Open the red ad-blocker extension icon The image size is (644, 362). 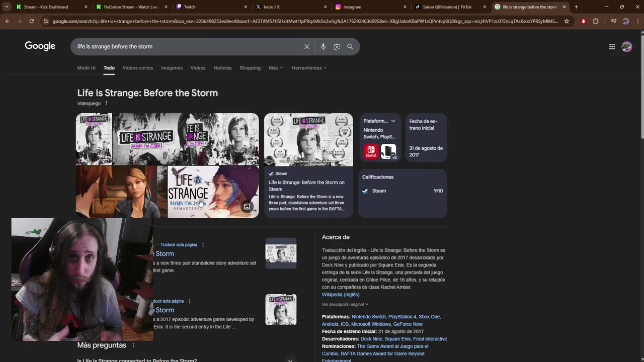(584, 21)
